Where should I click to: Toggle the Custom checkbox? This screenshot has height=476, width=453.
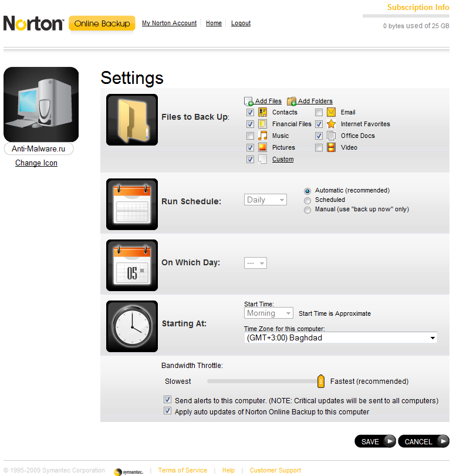(x=250, y=160)
